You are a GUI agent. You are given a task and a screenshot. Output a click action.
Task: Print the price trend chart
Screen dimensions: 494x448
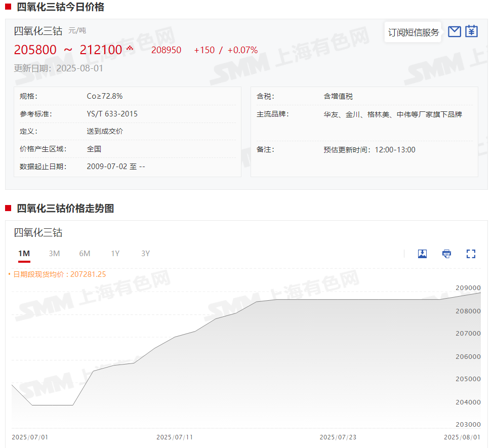point(446,254)
